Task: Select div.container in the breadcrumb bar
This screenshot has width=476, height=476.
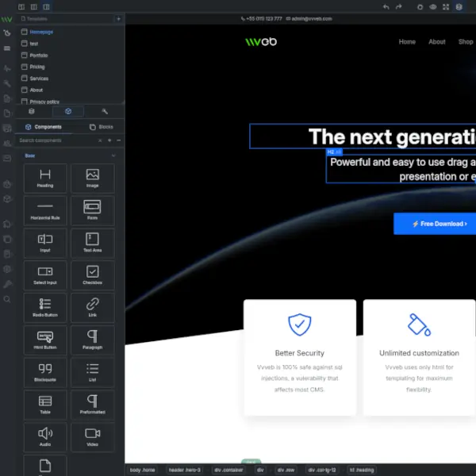Action: [x=228, y=470]
